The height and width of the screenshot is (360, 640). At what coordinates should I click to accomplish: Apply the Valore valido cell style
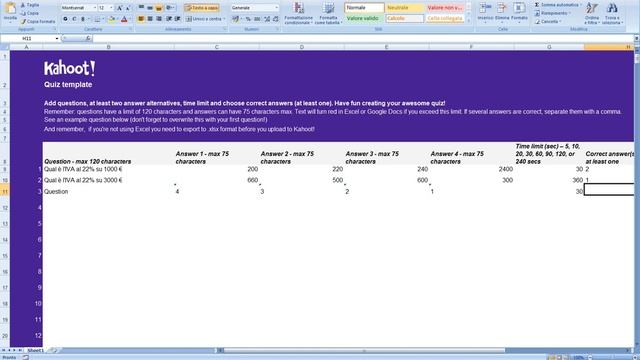click(364, 18)
